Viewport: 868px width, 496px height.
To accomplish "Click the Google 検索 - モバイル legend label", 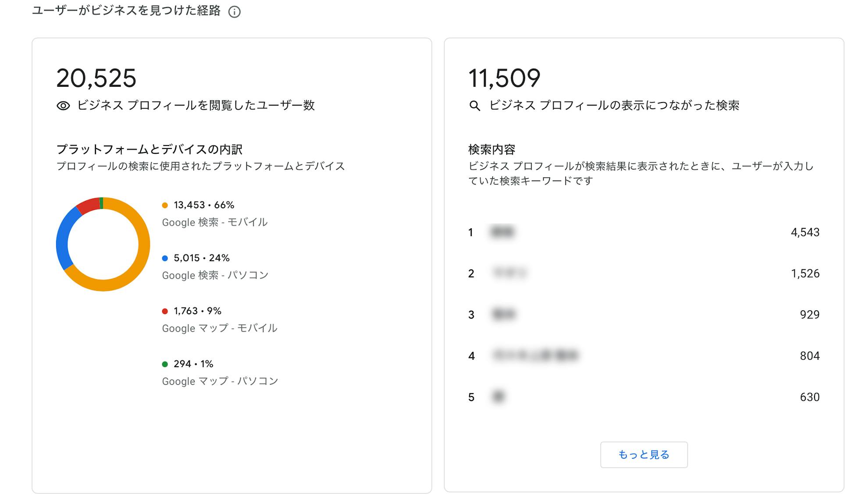I will [215, 222].
